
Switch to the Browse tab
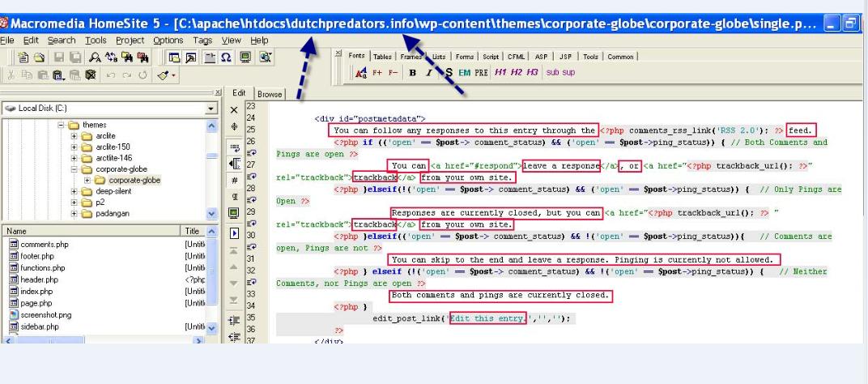point(270,94)
